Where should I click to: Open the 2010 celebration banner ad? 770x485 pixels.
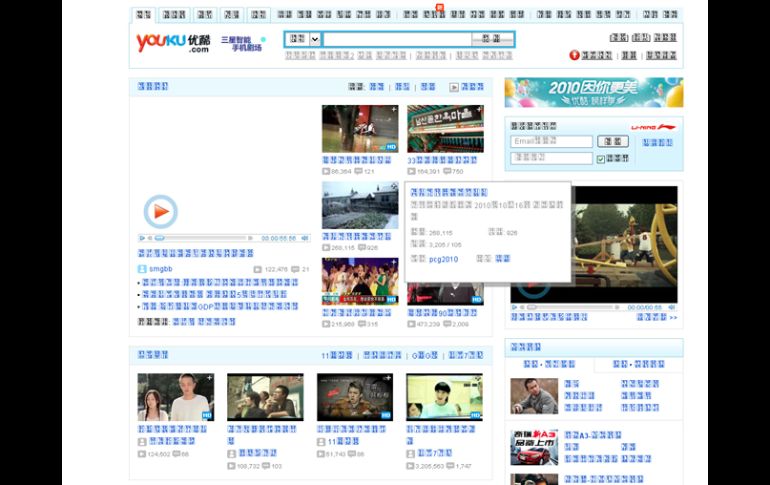tap(593, 92)
